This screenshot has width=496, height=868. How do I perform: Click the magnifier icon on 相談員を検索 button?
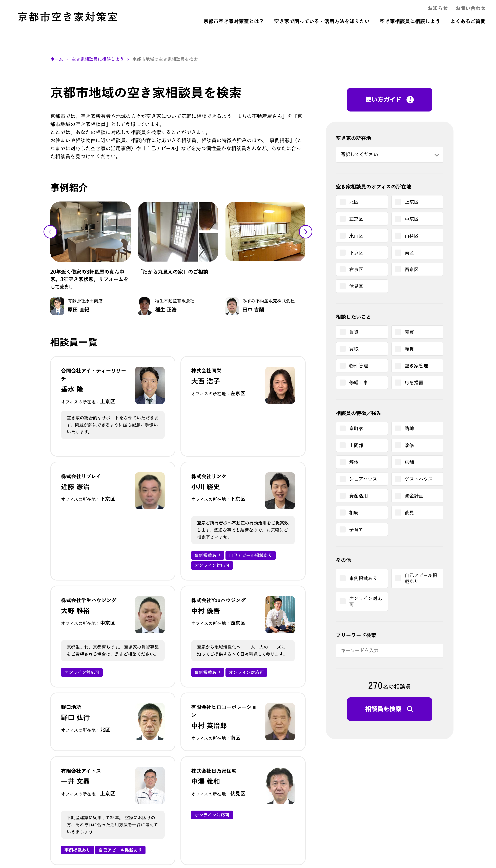pos(410,709)
